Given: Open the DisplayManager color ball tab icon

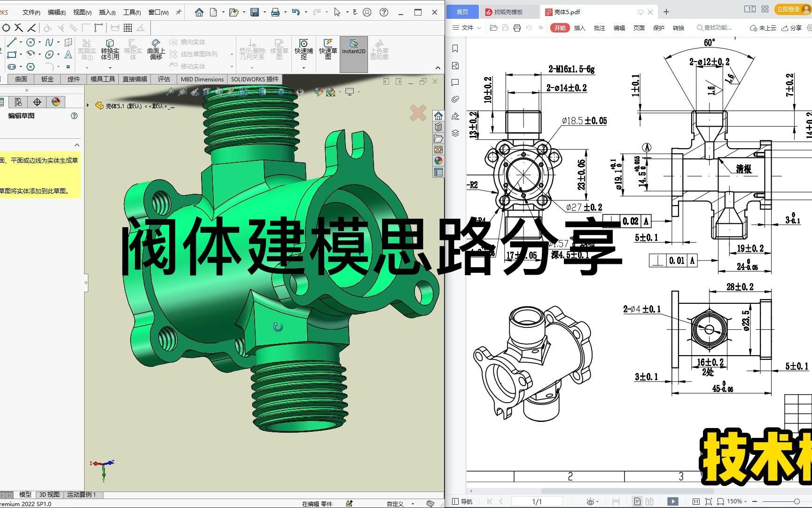Looking at the screenshot, I should (56, 102).
